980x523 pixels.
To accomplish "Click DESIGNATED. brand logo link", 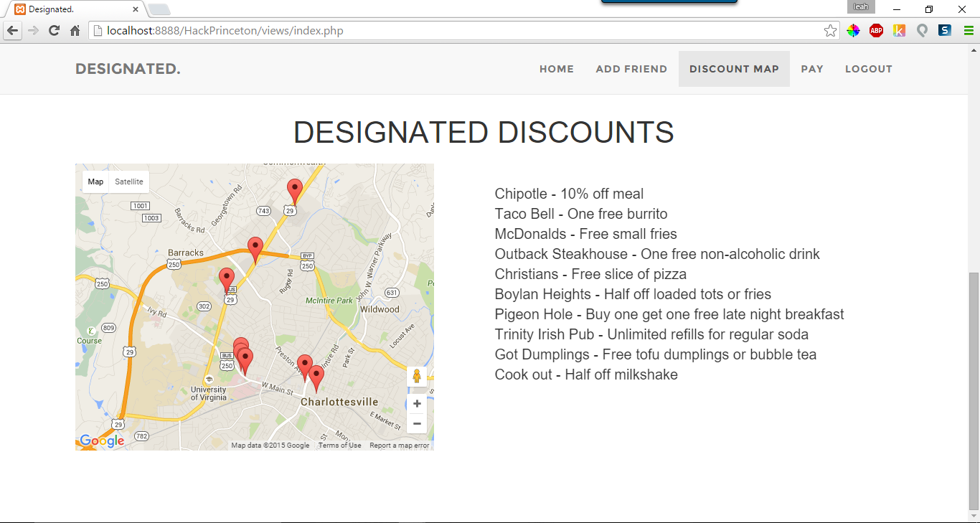I will coord(128,69).
